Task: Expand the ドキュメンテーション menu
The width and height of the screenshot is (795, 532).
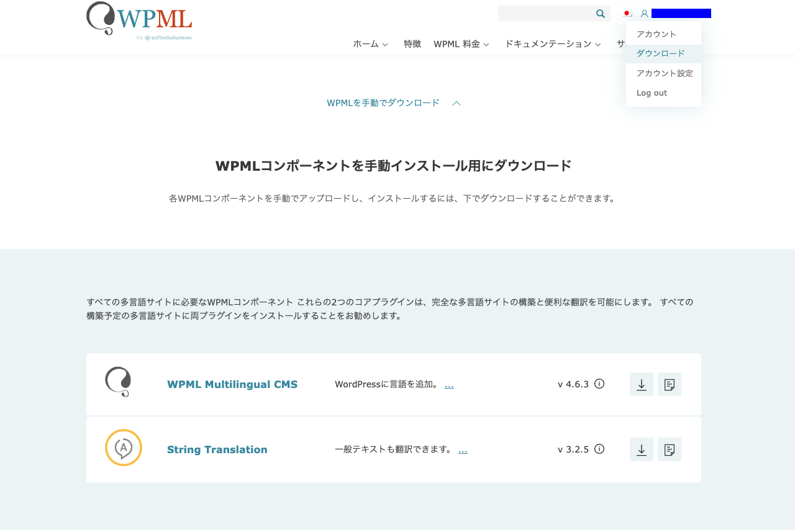Action: coord(553,44)
